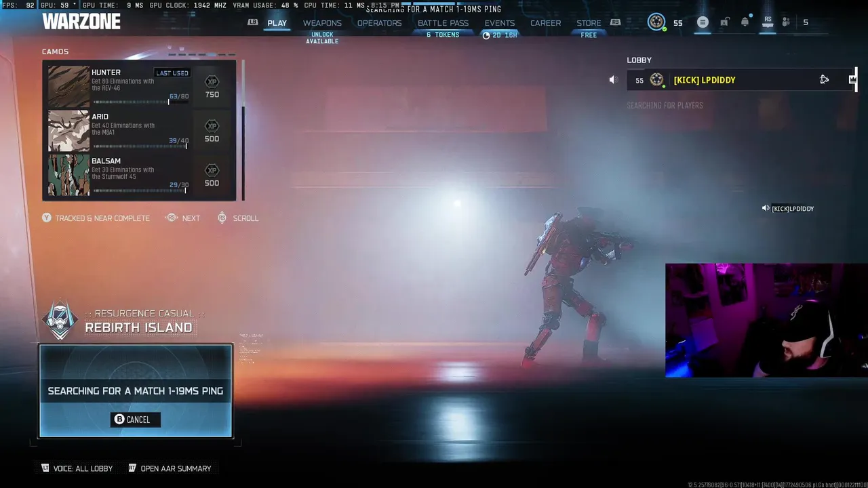Open the main menu hamburger icon
Image resolution: width=868 pixels, height=488 pixels.
(703, 22)
